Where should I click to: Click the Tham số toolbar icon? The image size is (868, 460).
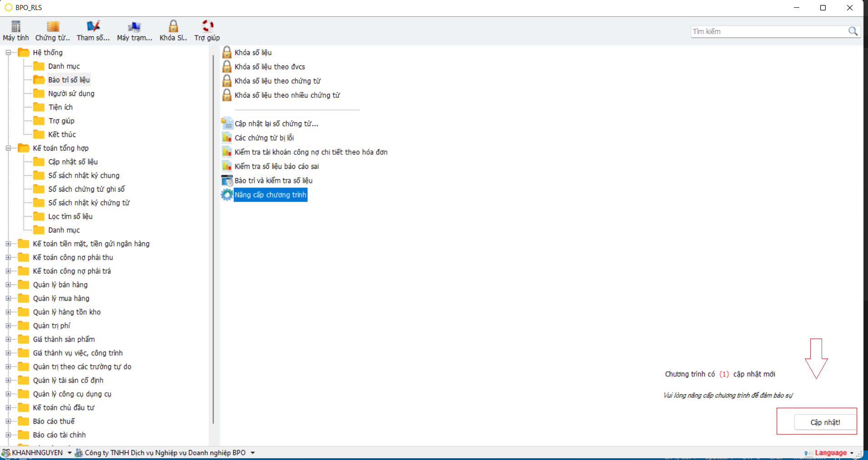point(93,26)
